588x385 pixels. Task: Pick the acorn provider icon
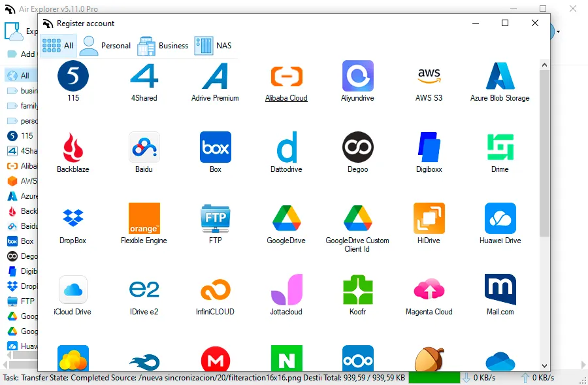429,359
